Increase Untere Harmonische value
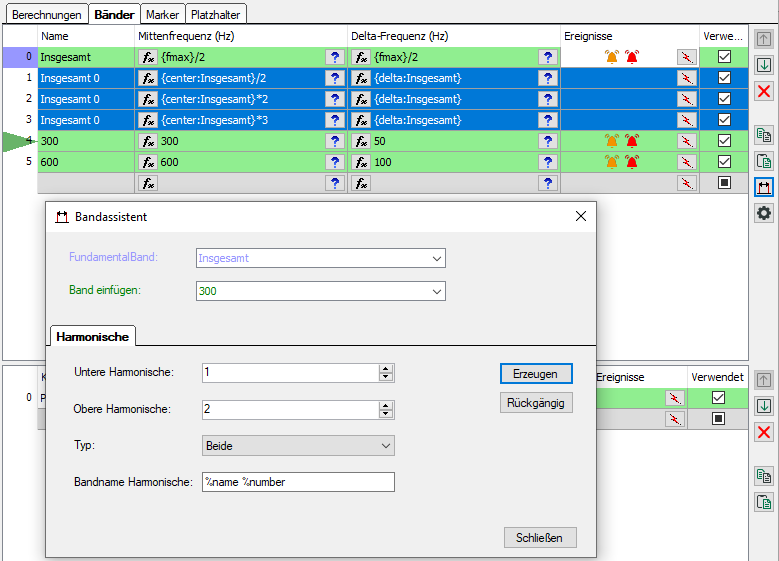Screen dimensions: 779x561 pos(386,369)
